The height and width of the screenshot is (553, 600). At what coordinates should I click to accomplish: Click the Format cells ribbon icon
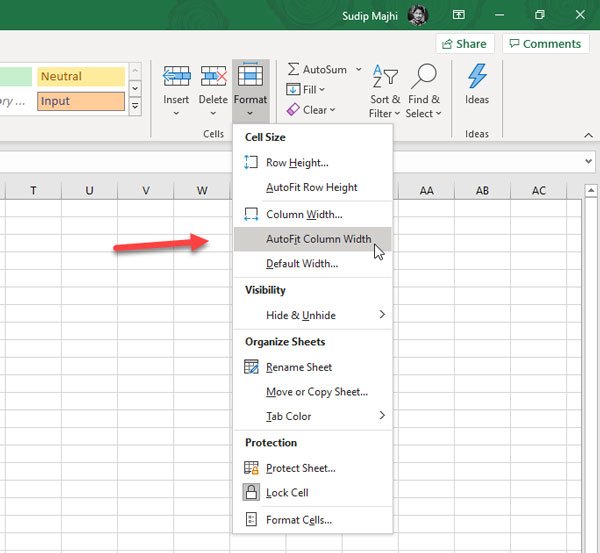coord(250,75)
